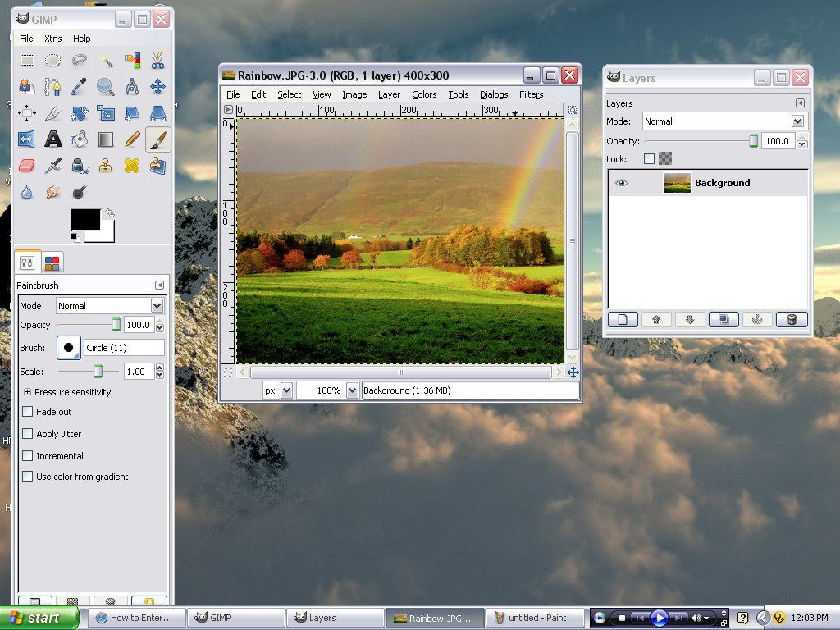Select the Eraser tool
The height and width of the screenshot is (630, 840).
click(x=27, y=166)
